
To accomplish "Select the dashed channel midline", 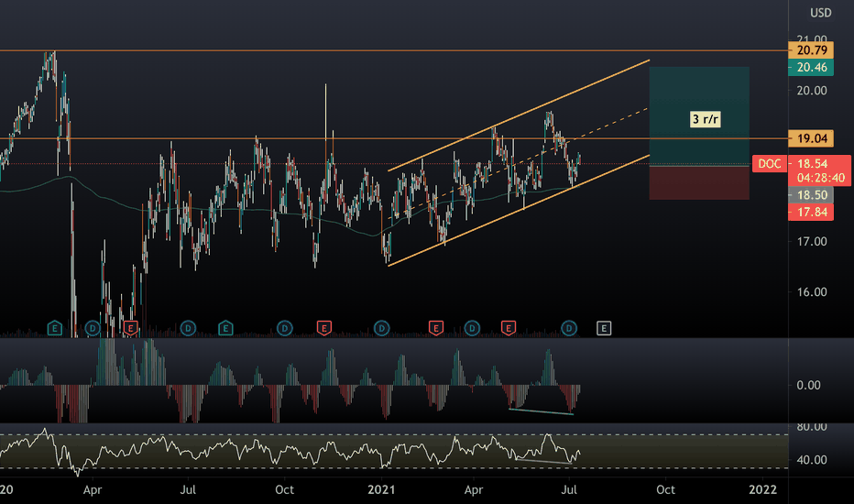I will (518, 163).
